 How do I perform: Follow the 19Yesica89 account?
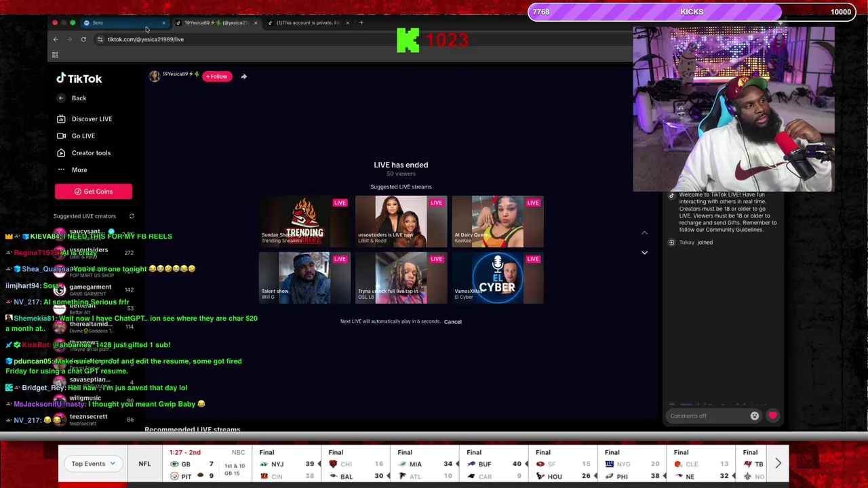point(217,77)
